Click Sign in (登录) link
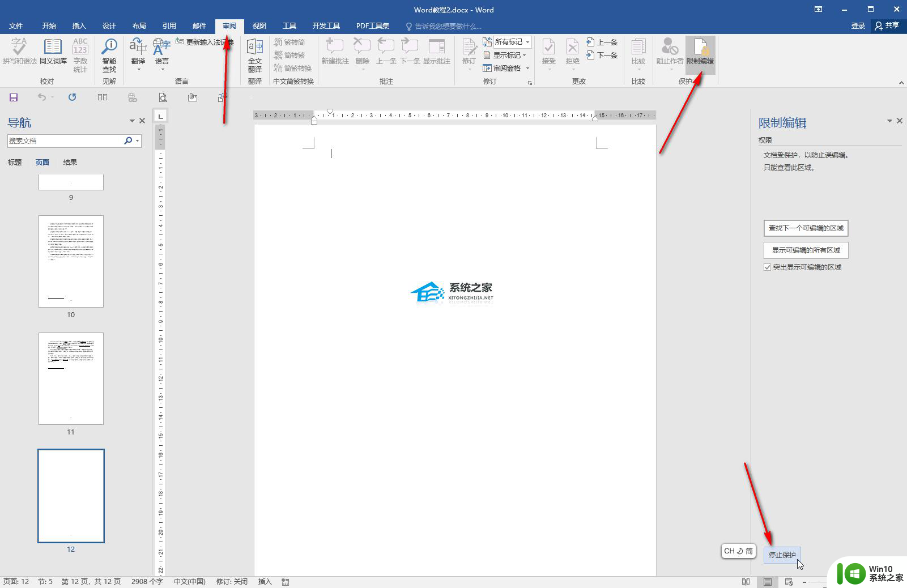Viewport: 907px width, 588px height. [858, 26]
